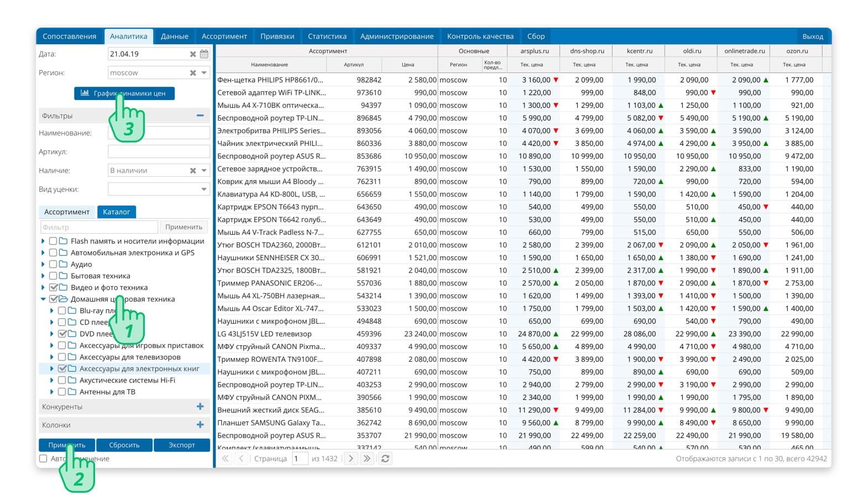Check the Аудио category checkbox
868x495 pixels.
click(x=53, y=264)
